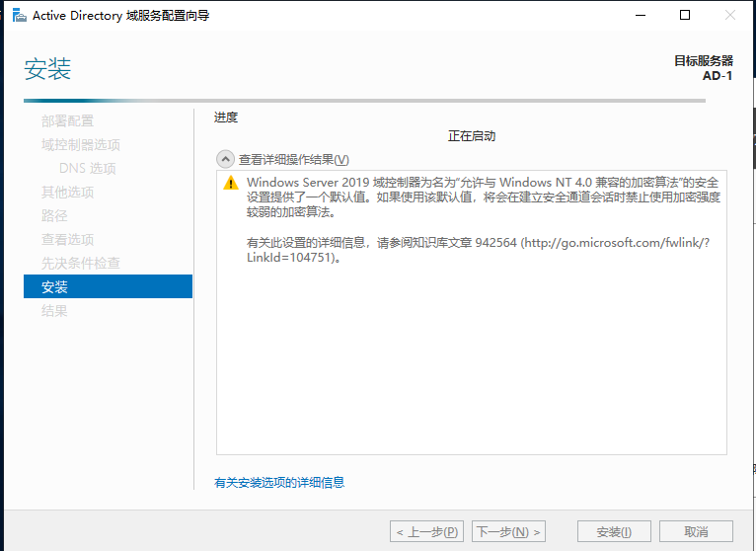Select 其他选项 step in sidebar

(67, 192)
